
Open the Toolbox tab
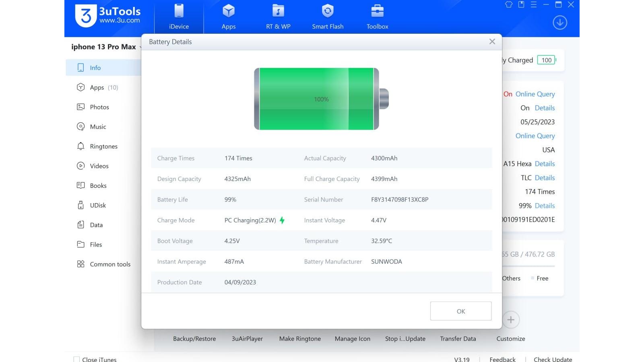[x=377, y=17]
